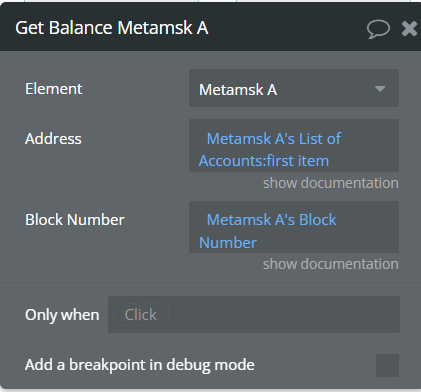Click the Only when condition box

click(254, 314)
